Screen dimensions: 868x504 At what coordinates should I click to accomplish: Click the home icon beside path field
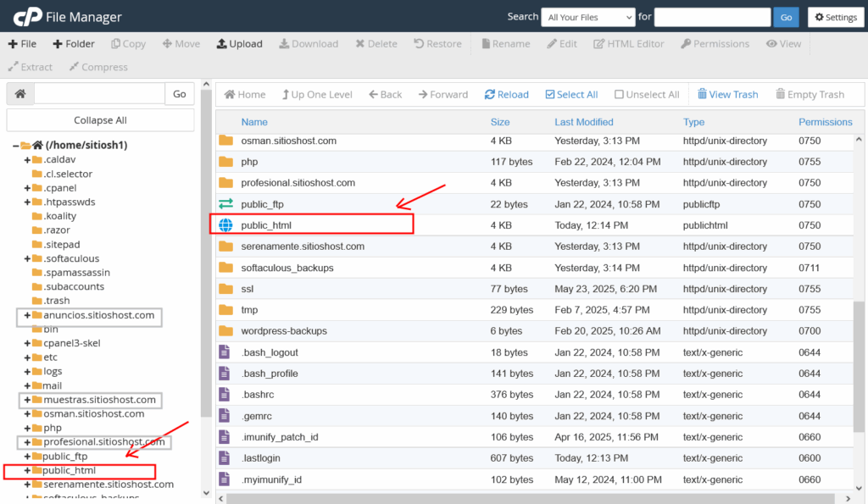(x=20, y=93)
